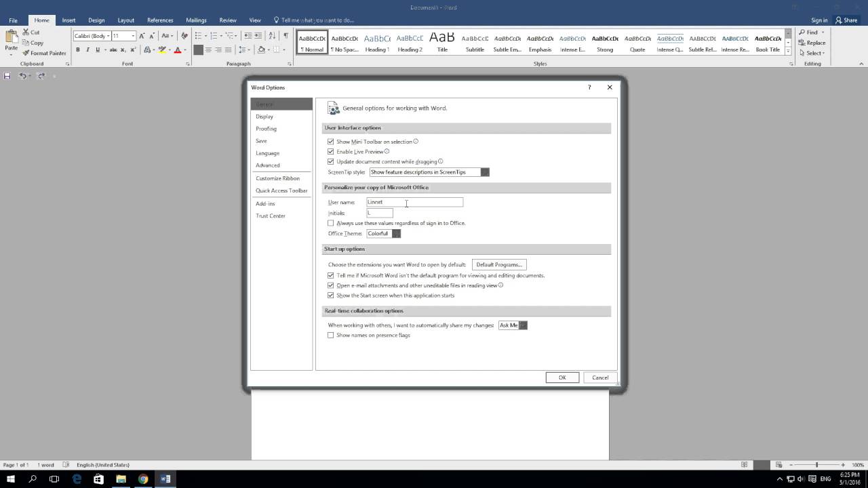Toggle Open e-mail attachments in reading view
Screen dimensions: 868x488
(331, 285)
